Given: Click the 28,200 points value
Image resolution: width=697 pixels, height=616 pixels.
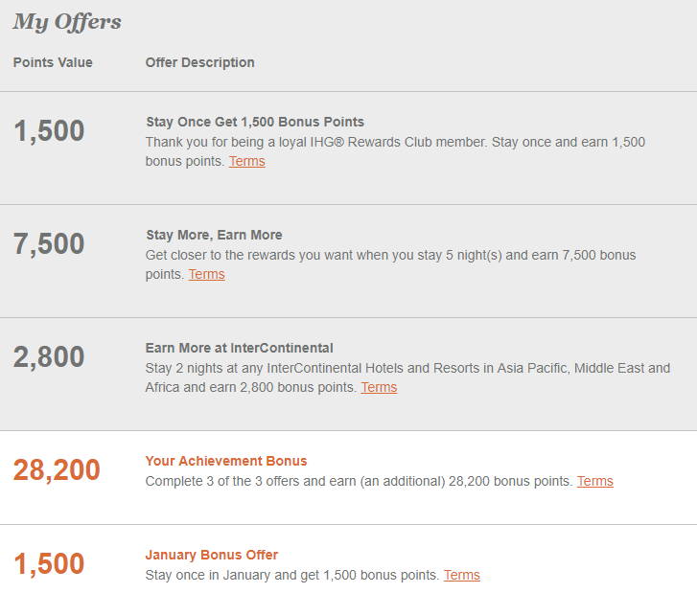Looking at the screenshot, I should pos(57,469).
